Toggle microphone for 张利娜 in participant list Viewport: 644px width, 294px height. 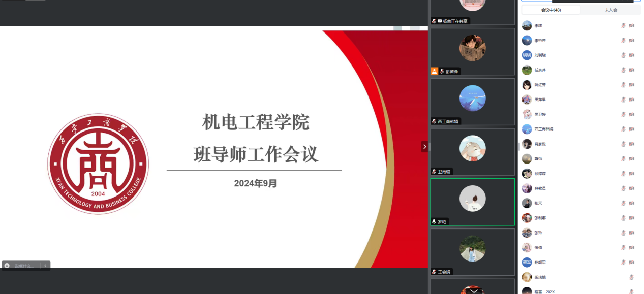[623, 218]
